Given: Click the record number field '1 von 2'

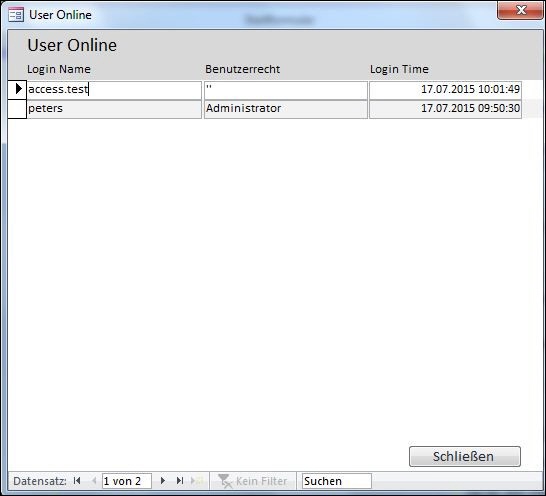Looking at the screenshot, I should (x=127, y=481).
